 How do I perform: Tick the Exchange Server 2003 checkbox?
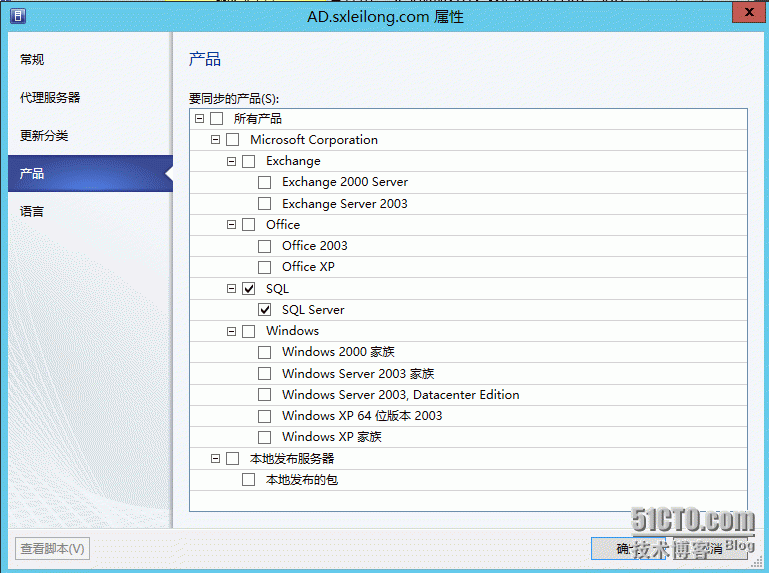coord(264,204)
